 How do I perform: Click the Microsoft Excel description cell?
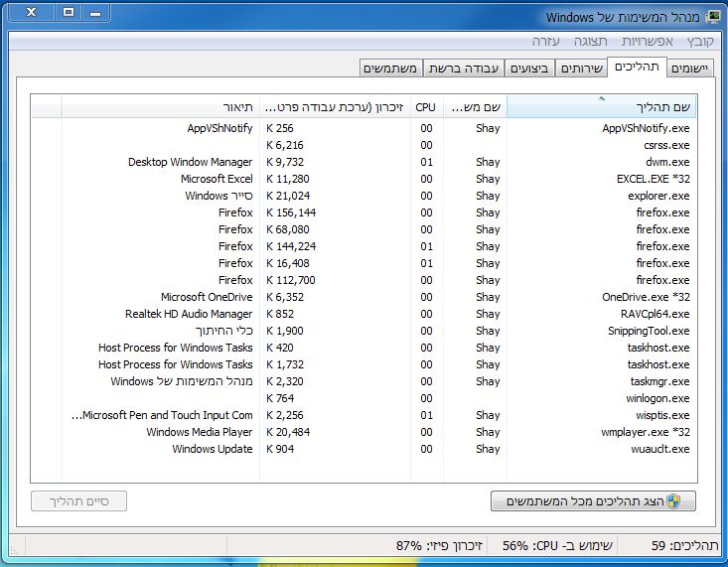coord(217,179)
